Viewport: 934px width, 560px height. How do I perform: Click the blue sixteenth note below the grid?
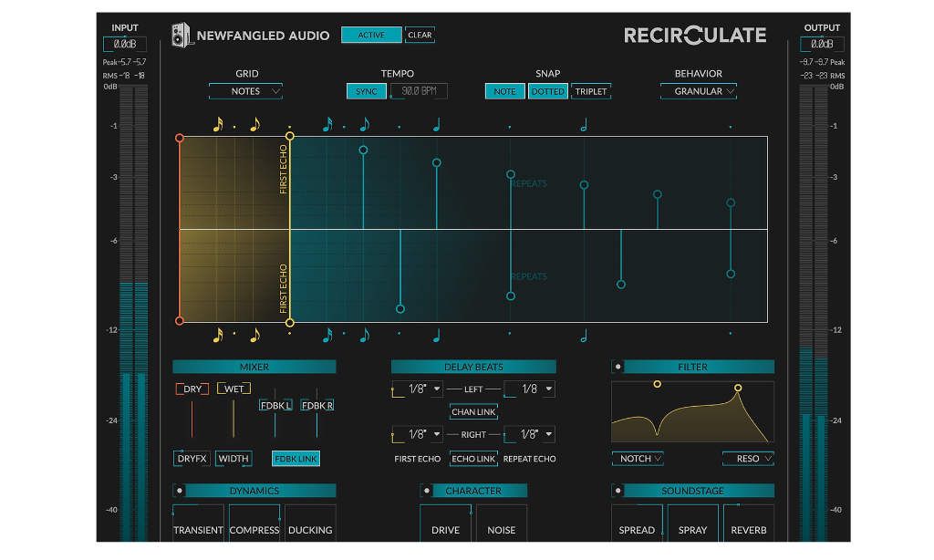[327, 335]
